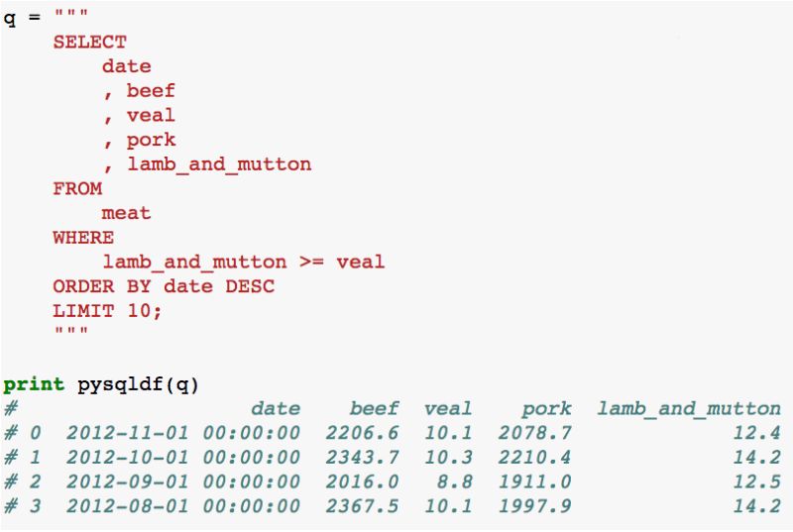The width and height of the screenshot is (793, 532).
Task: Click the 2012-11-01 date in row 0
Action: 127,433
